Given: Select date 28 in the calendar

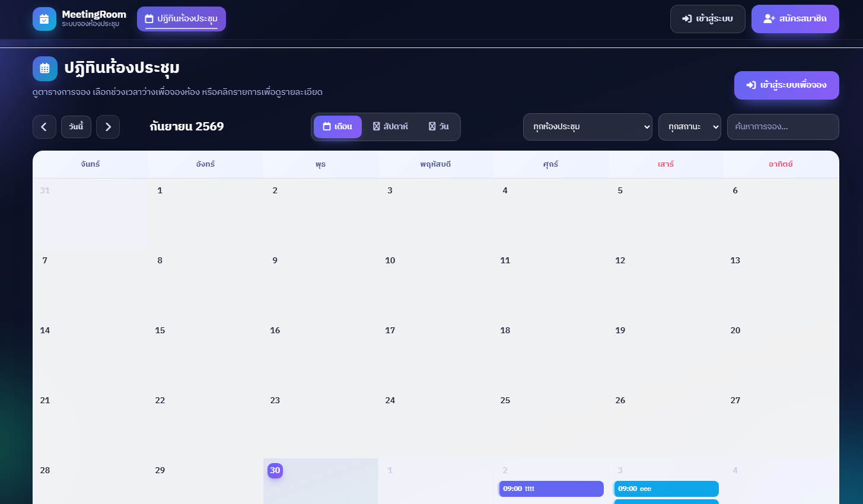Looking at the screenshot, I should (45, 470).
